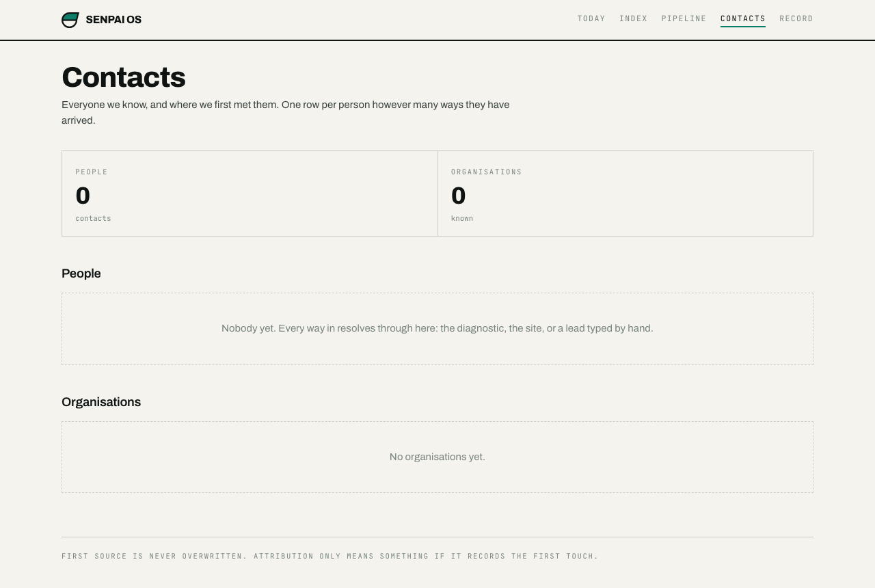875x588 pixels.
Task: Click the Contacts page heading
Action: click(x=124, y=77)
